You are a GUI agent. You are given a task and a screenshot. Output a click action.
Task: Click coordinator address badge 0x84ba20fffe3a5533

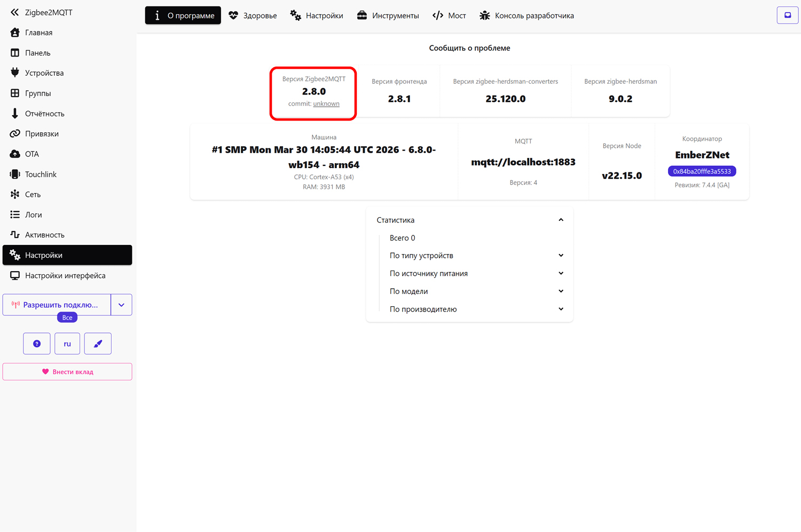[702, 171]
